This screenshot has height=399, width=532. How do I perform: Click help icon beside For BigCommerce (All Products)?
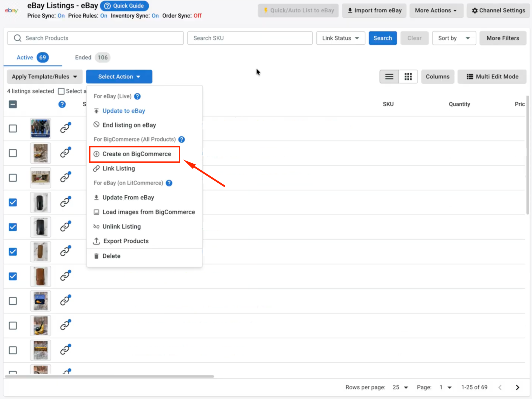point(182,139)
